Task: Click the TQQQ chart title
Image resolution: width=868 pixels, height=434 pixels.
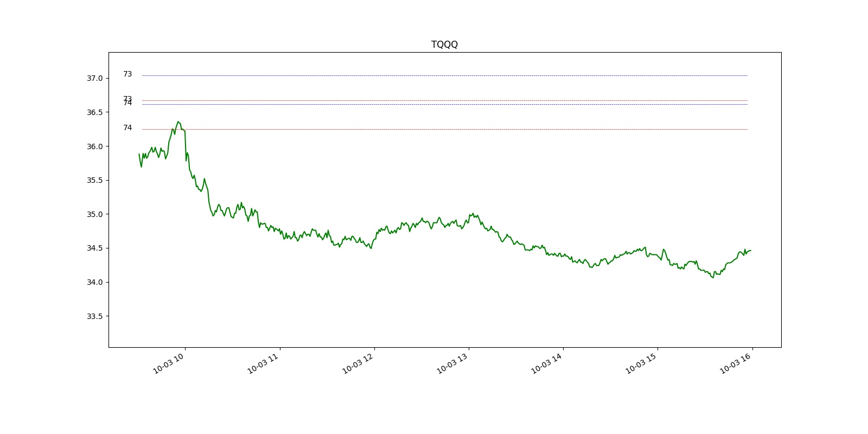Action: 444,44
